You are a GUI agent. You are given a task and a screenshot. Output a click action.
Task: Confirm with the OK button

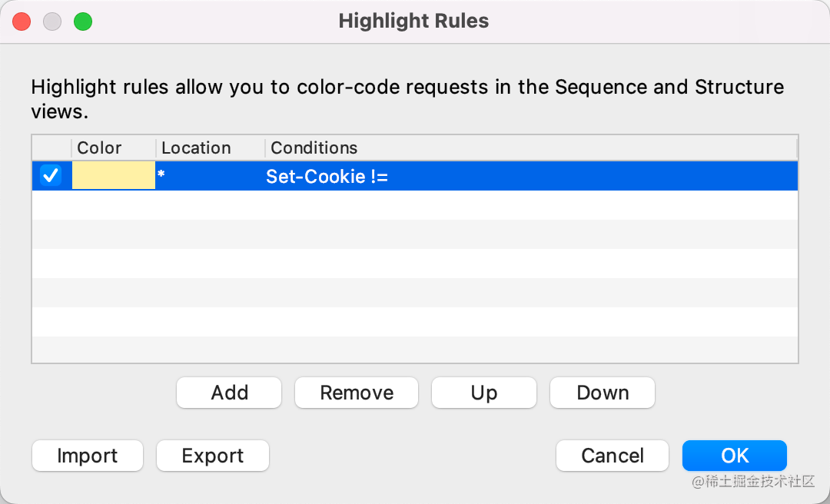click(734, 456)
